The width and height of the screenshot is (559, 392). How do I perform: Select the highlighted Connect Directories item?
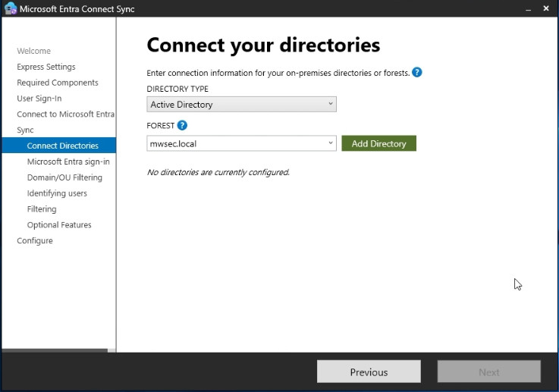[62, 146]
